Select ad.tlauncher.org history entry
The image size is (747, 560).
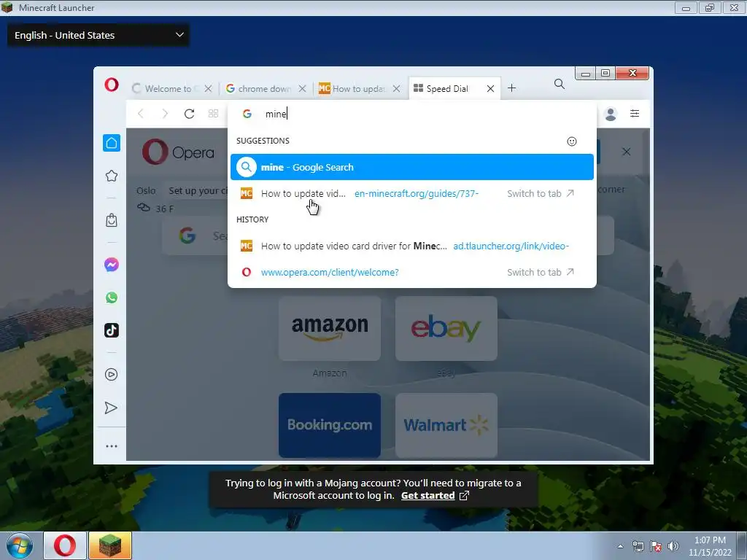point(412,246)
